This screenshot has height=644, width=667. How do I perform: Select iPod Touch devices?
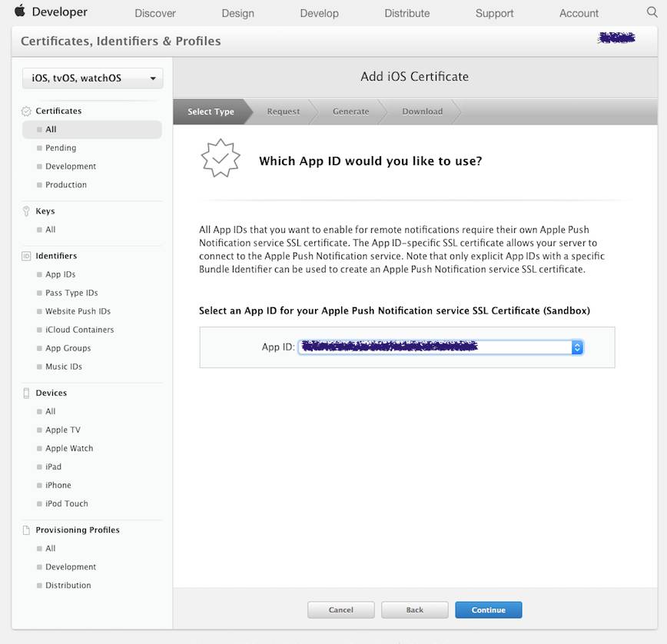[x=67, y=503]
